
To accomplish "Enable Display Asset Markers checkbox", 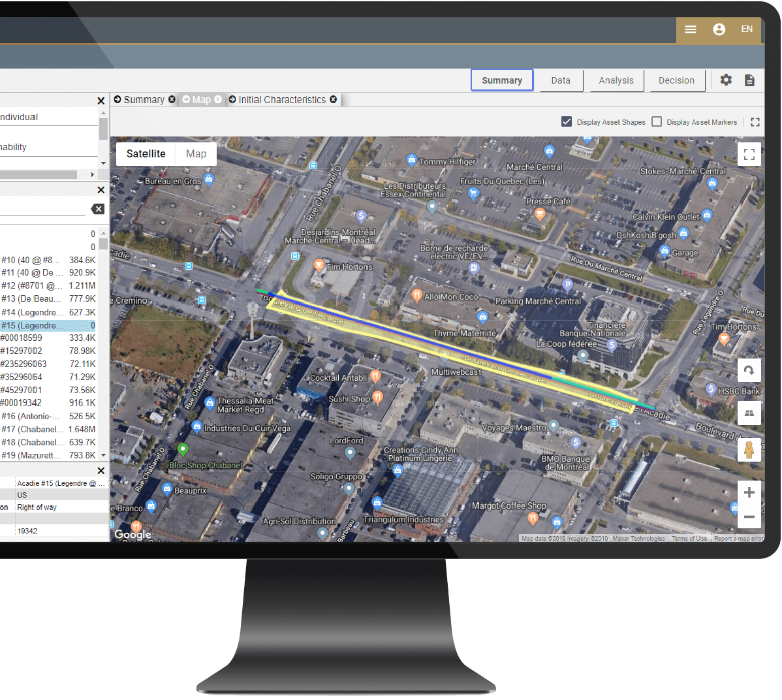I will click(x=657, y=121).
